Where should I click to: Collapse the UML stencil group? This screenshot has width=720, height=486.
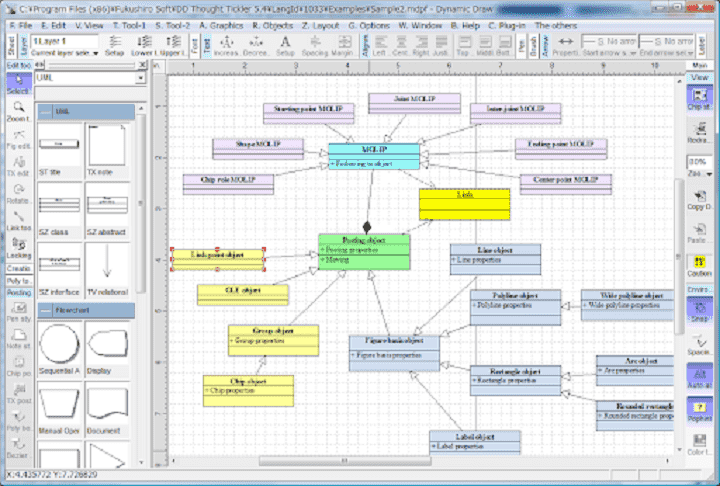(45, 112)
